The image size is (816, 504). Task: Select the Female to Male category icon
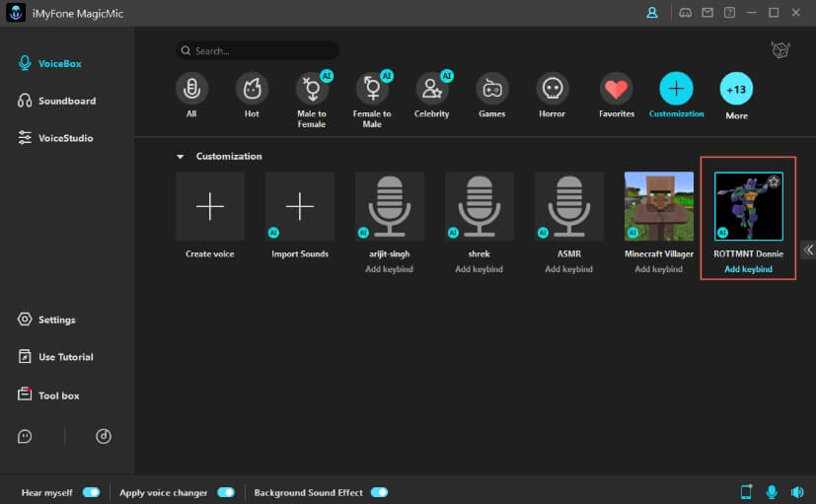[372, 89]
